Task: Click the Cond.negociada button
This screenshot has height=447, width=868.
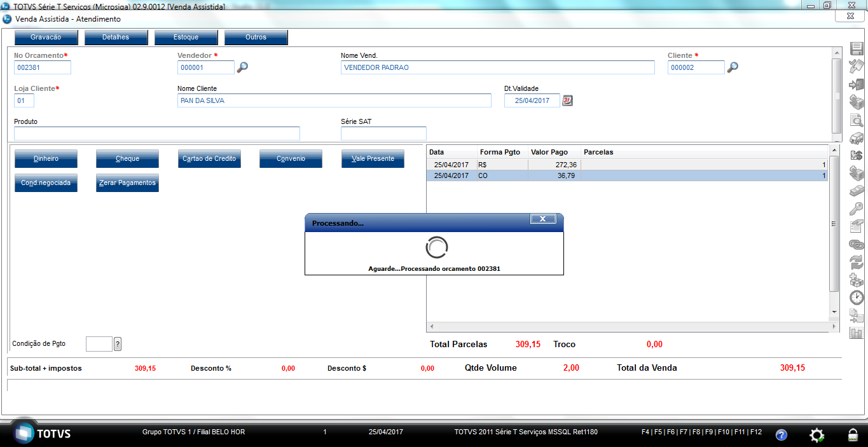Action: [46, 183]
